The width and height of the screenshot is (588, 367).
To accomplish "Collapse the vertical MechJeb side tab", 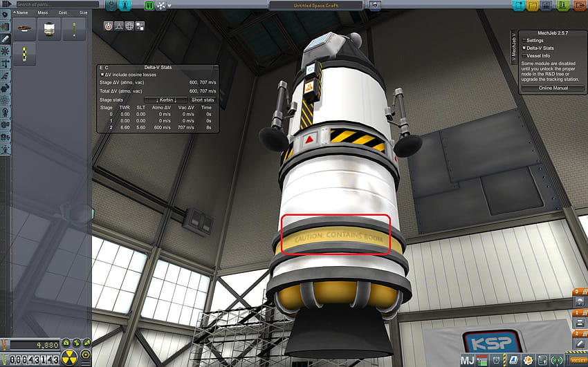I will click(513, 48).
